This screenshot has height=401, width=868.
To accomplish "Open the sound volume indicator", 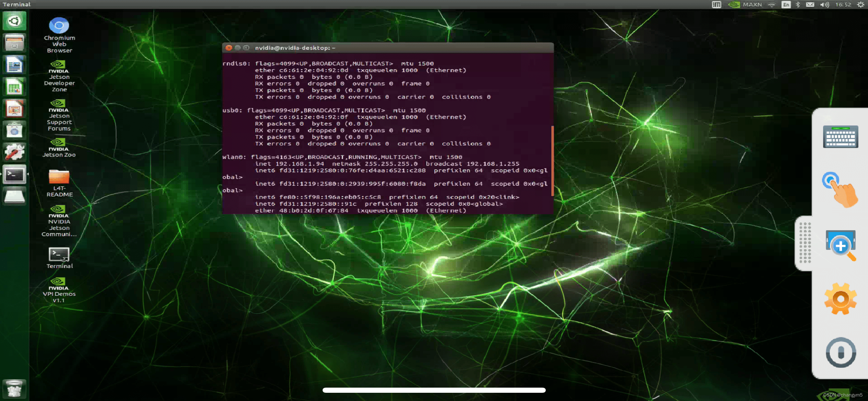I will tap(824, 4).
